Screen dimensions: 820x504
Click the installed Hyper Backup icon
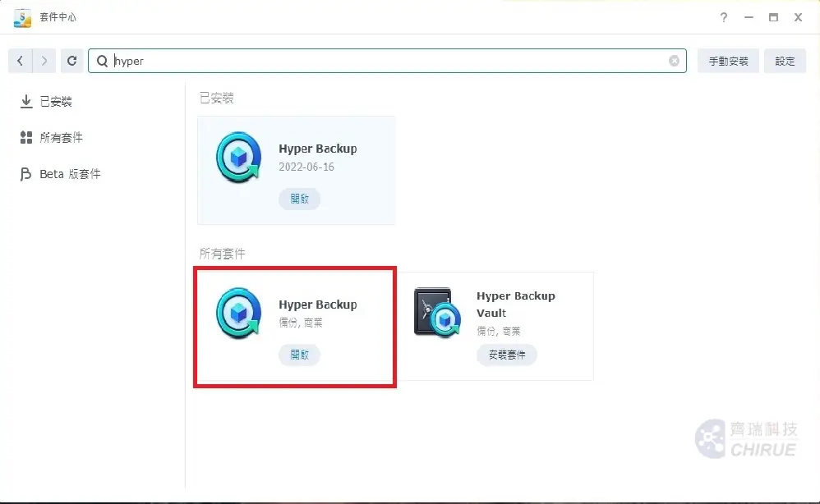click(x=239, y=158)
